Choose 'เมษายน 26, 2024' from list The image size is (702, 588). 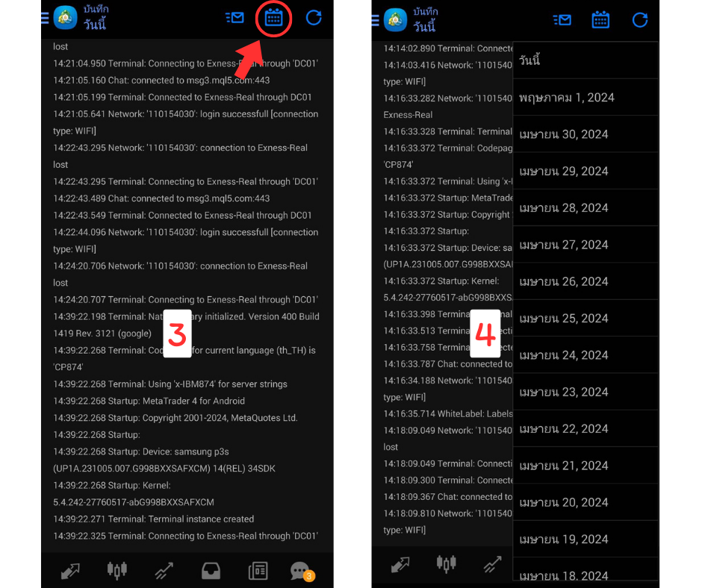point(585,281)
